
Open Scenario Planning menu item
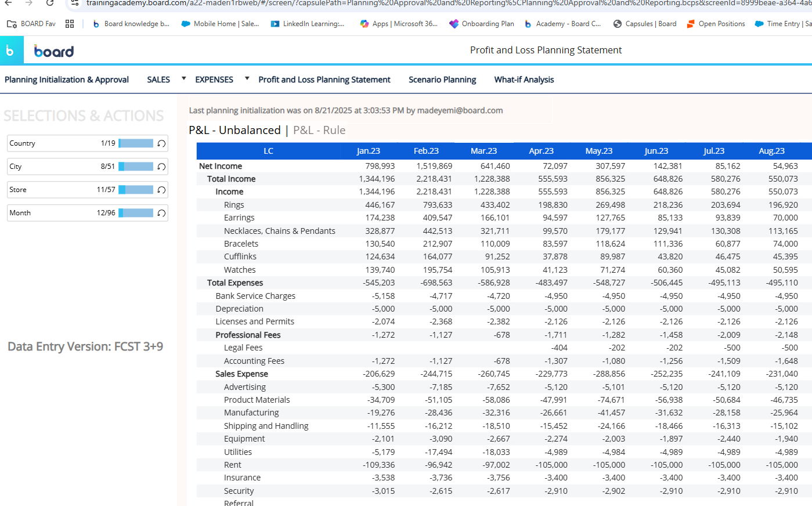pos(442,79)
